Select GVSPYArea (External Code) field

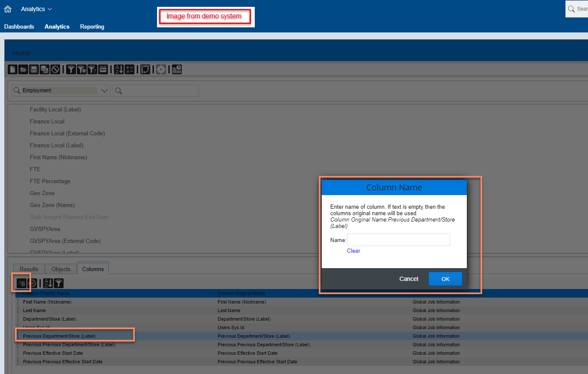click(65, 241)
